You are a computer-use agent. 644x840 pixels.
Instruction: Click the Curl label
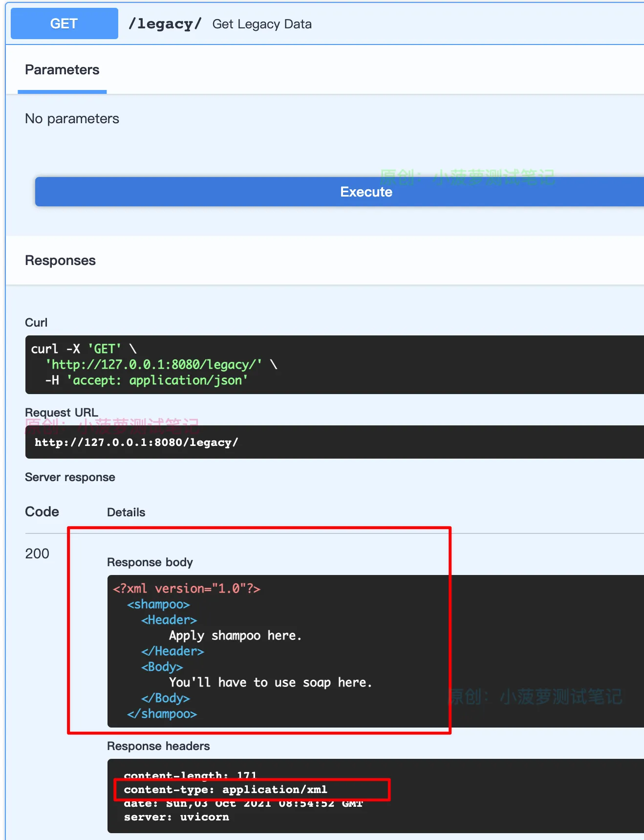pyautogui.click(x=36, y=323)
